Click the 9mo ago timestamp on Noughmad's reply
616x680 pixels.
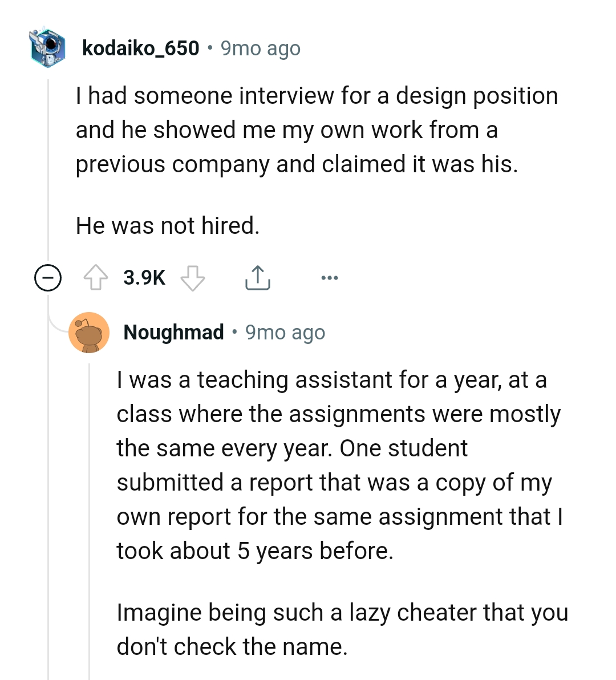284,332
